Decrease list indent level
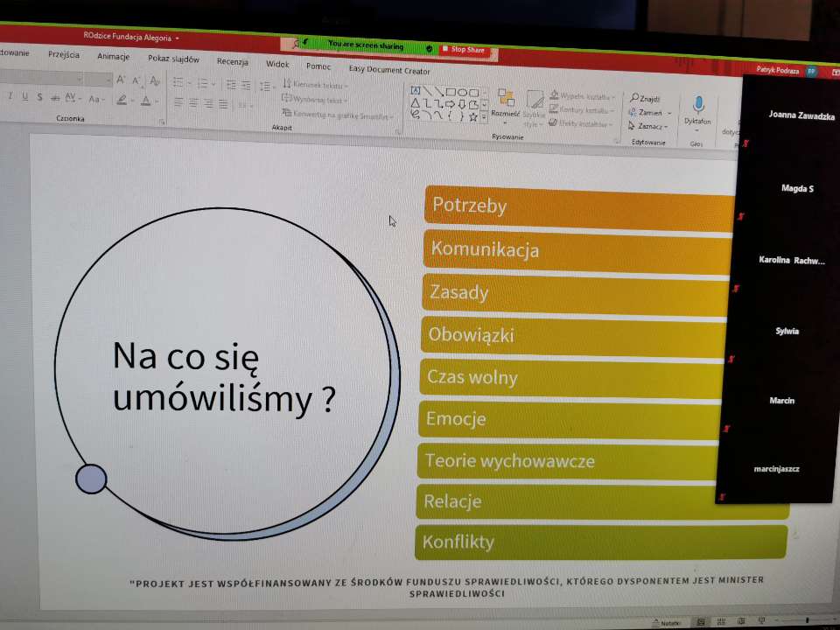 [x=231, y=85]
